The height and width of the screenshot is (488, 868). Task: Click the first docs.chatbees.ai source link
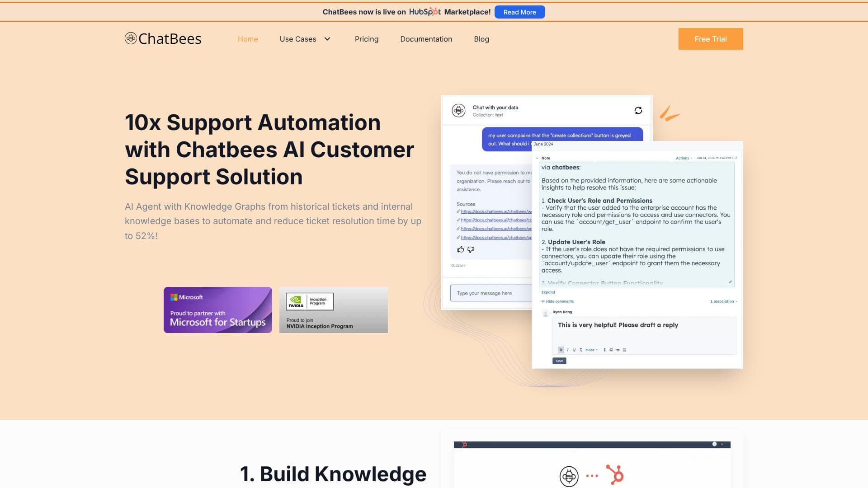(x=496, y=211)
